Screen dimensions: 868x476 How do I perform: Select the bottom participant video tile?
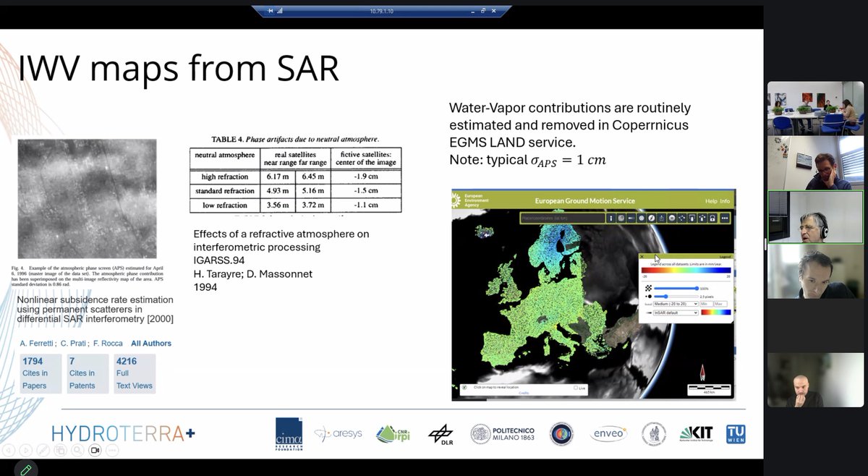pos(815,380)
